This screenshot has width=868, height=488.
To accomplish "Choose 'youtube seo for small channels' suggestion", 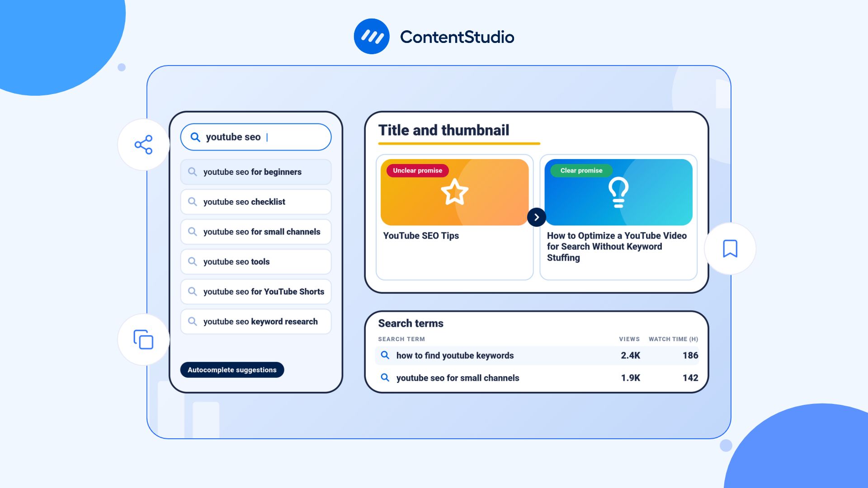I will coord(256,232).
